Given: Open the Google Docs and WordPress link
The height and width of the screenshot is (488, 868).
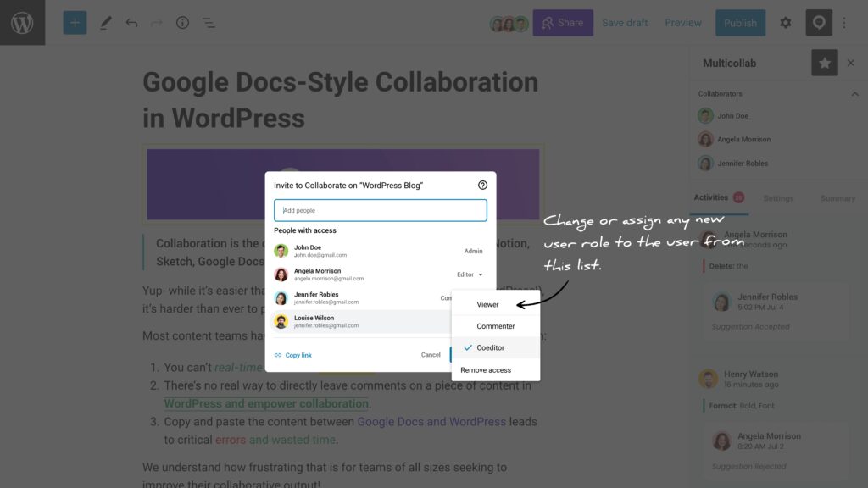Looking at the screenshot, I should pyautogui.click(x=431, y=422).
